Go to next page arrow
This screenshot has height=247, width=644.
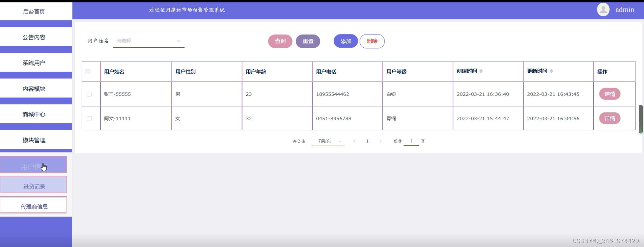click(x=381, y=141)
